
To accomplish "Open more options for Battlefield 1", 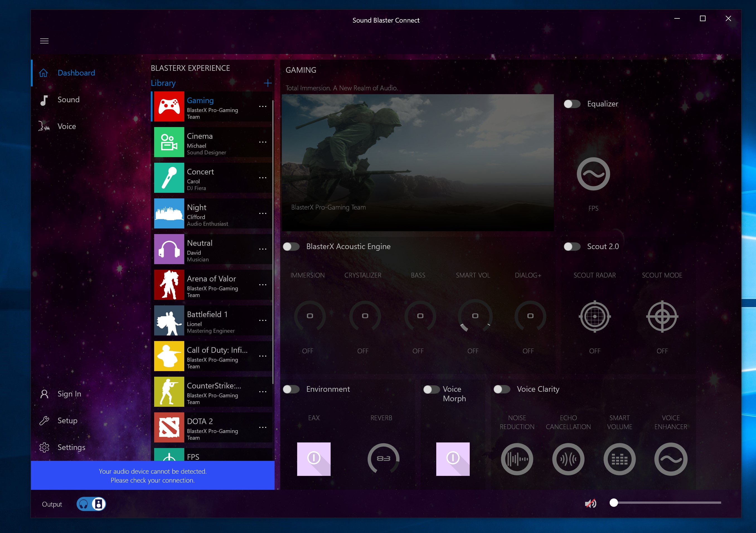I will [x=263, y=320].
